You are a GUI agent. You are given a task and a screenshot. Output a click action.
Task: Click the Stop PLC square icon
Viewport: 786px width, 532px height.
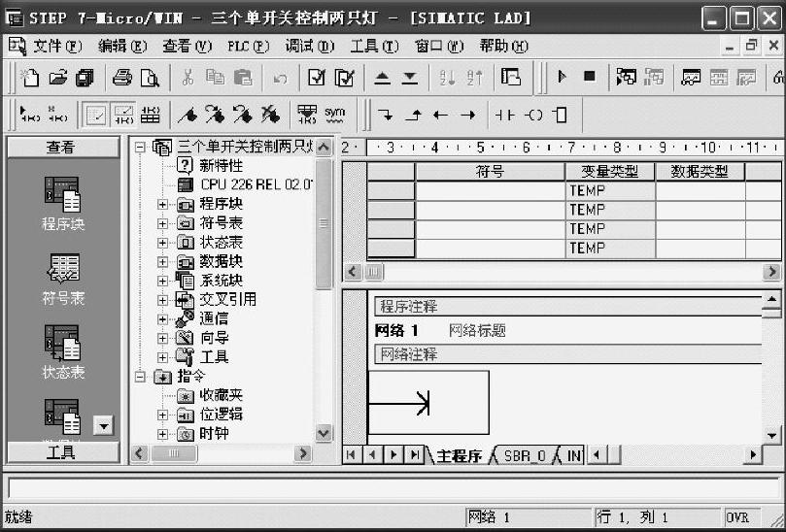tap(590, 76)
